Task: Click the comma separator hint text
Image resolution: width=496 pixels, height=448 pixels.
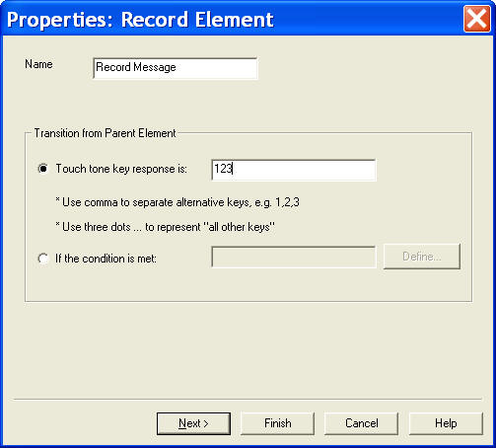Action: pos(177,202)
